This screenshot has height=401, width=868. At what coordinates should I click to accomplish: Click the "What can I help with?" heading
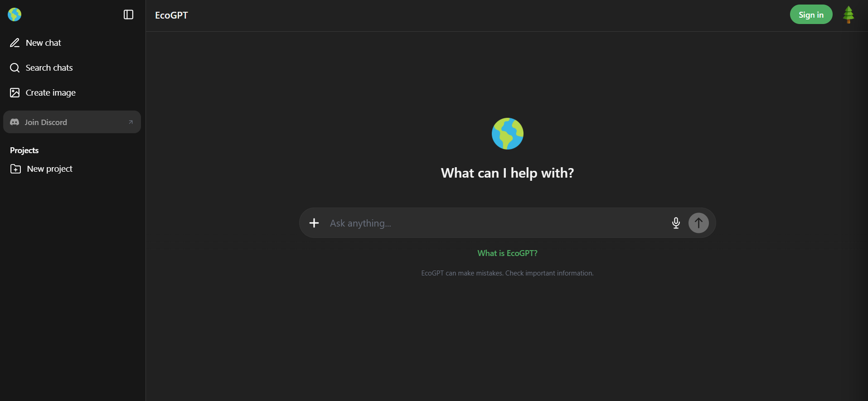tap(507, 173)
